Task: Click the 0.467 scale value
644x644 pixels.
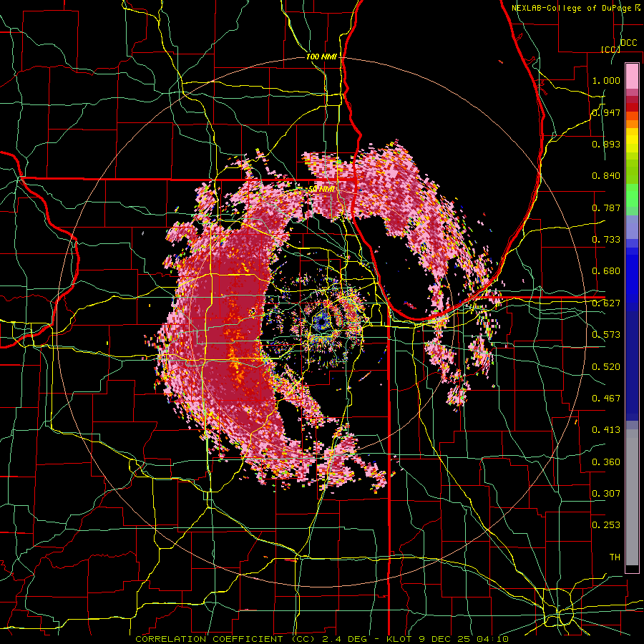Action: [x=606, y=399]
